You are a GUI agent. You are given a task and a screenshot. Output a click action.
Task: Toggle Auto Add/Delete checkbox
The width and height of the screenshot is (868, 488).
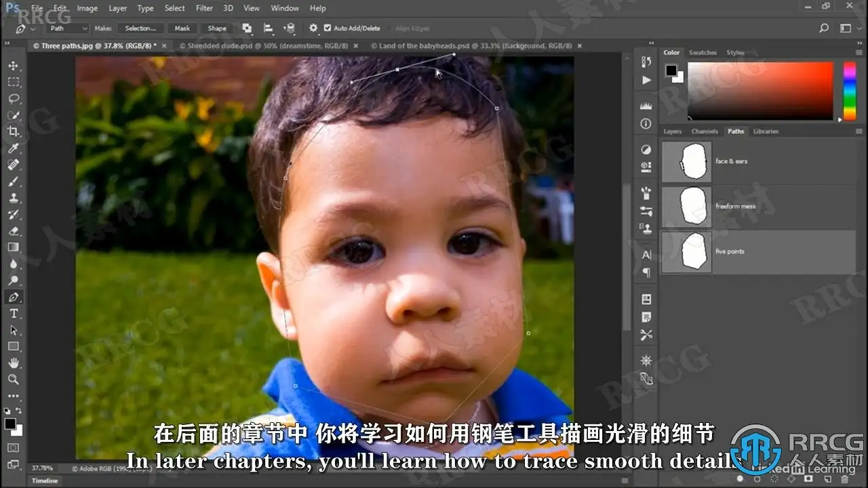click(x=328, y=28)
